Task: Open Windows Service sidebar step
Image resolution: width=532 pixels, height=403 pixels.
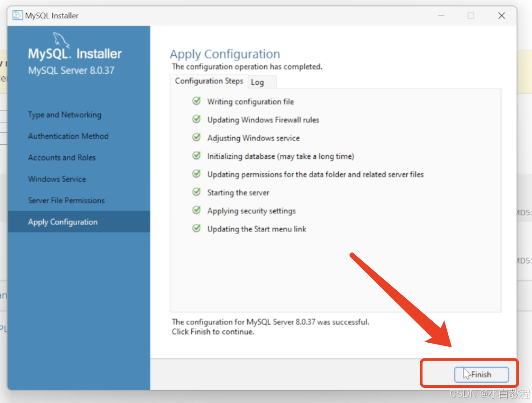Action: (x=57, y=179)
